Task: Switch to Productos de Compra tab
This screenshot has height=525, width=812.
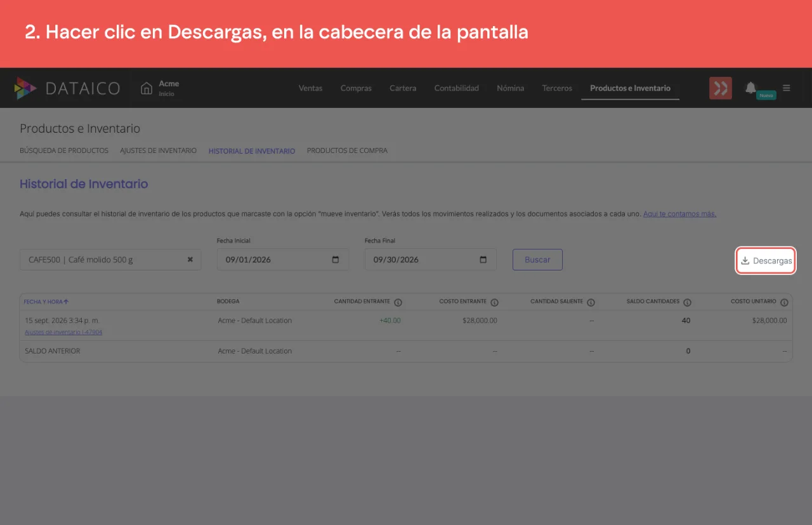Action: click(347, 151)
